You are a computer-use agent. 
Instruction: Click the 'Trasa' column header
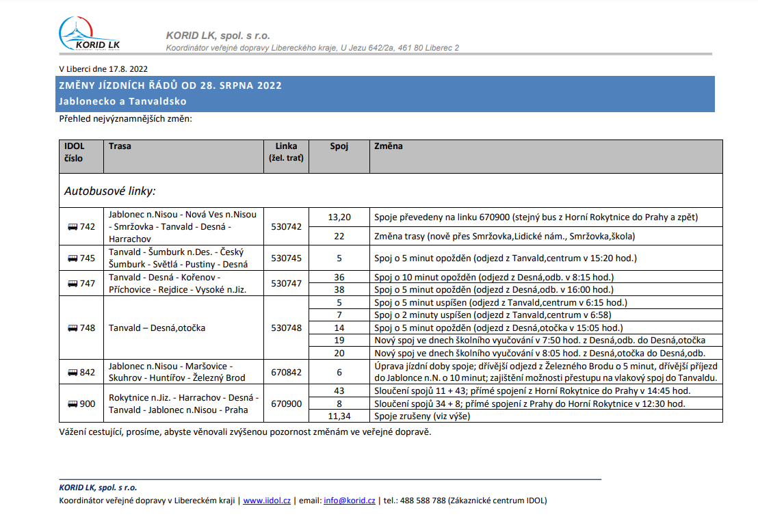[184, 157]
